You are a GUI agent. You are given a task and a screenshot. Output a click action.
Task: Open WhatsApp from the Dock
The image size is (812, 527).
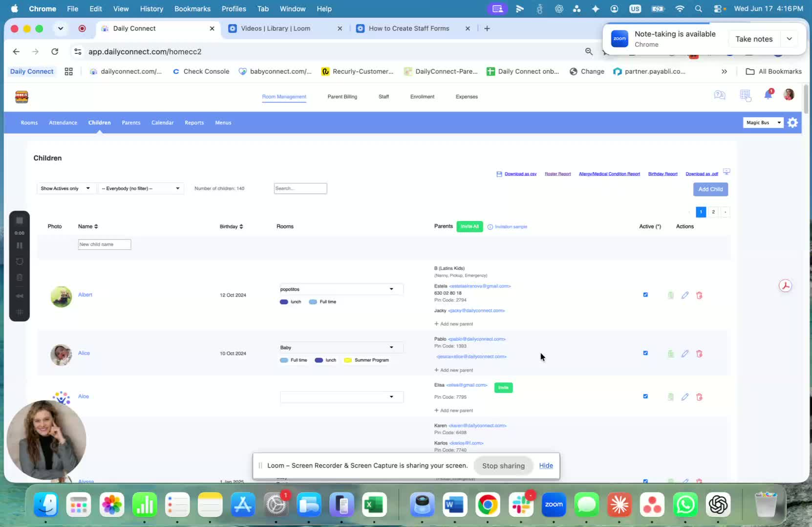tap(685, 505)
